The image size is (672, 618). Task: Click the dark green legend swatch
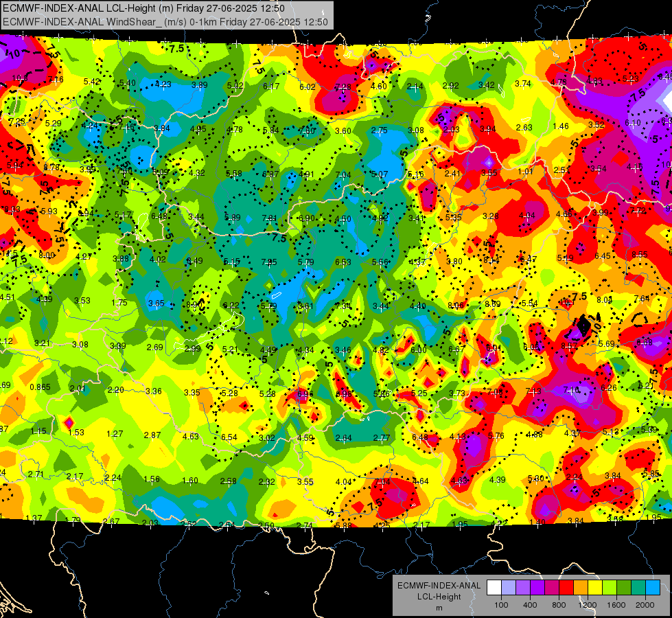[623, 588]
